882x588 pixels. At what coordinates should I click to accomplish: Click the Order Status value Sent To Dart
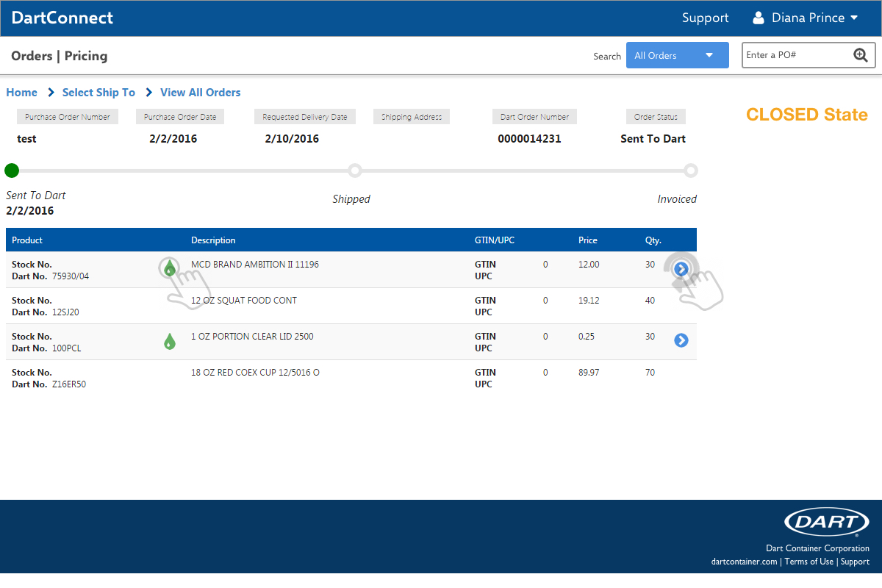(x=653, y=139)
